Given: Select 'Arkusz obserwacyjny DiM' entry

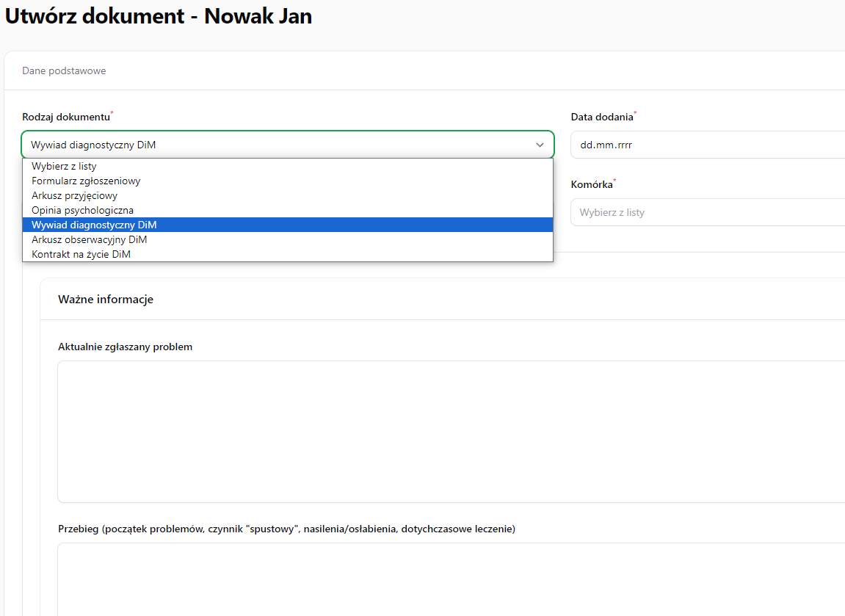Looking at the screenshot, I should click(x=90, y=240).
